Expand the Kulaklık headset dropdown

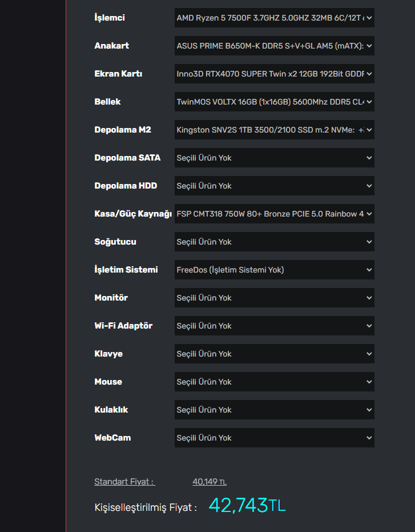pyautogui.click(x=274, y=410)
